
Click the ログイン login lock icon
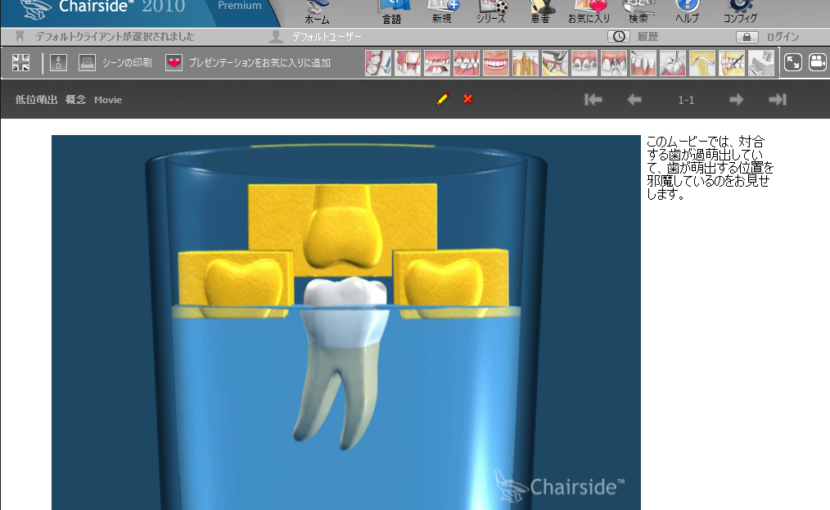point(746,37)
